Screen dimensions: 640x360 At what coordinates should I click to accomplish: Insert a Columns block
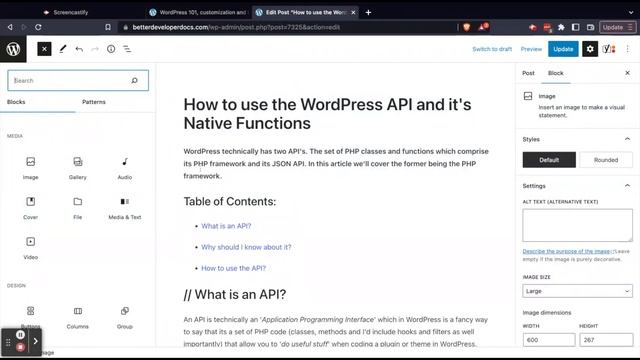pos(78,317)
